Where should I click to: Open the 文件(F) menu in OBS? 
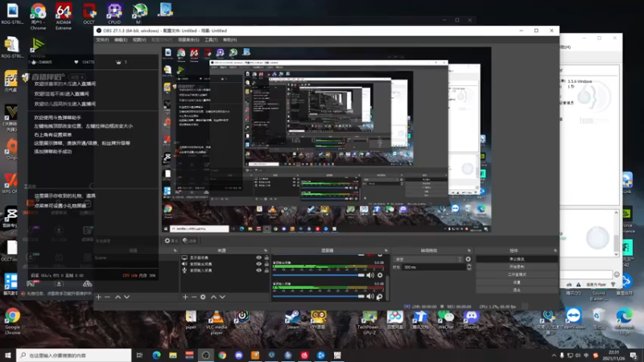pos(102,39)
